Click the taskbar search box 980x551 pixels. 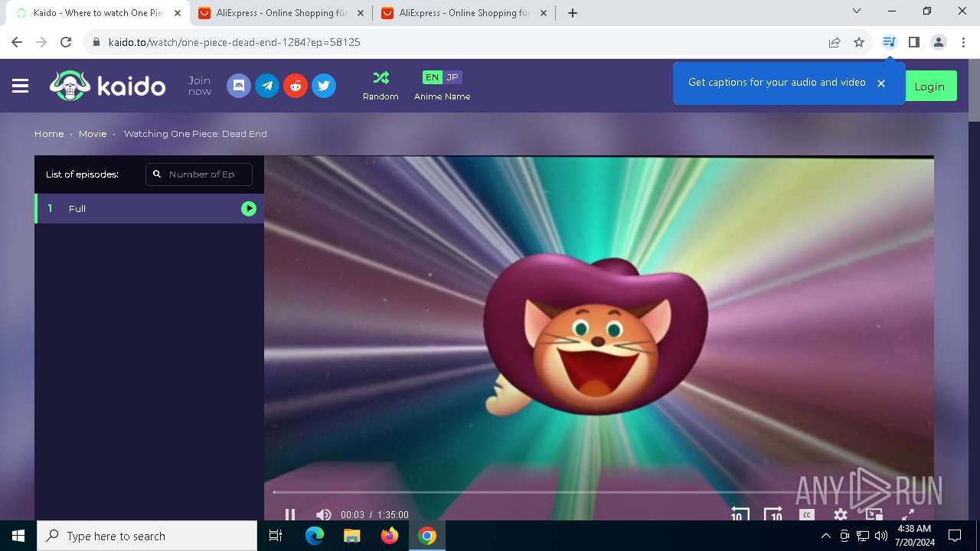point(147,536)
